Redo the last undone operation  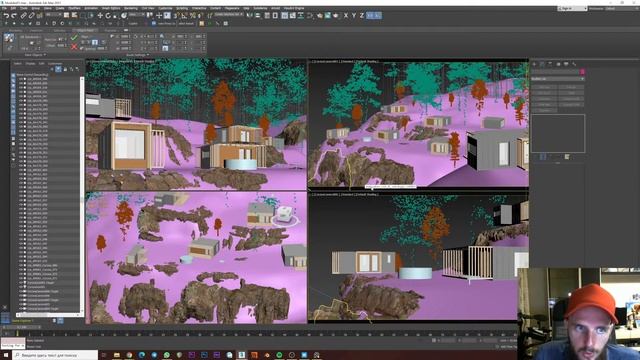[13, 16]
